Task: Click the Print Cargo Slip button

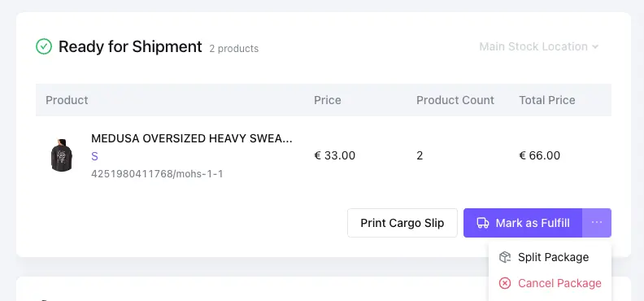Action: point(402,223)
